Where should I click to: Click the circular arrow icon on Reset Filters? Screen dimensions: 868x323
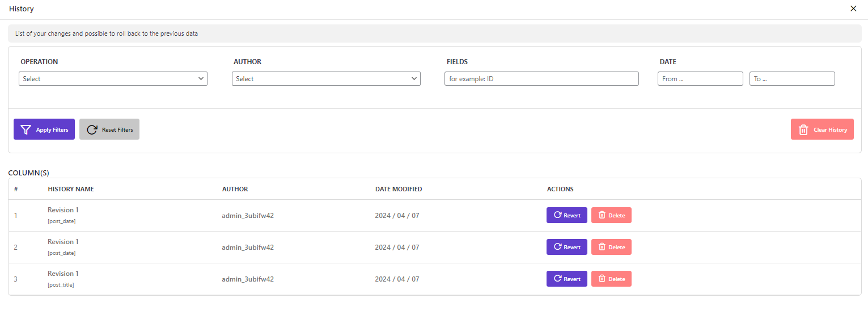92,129
